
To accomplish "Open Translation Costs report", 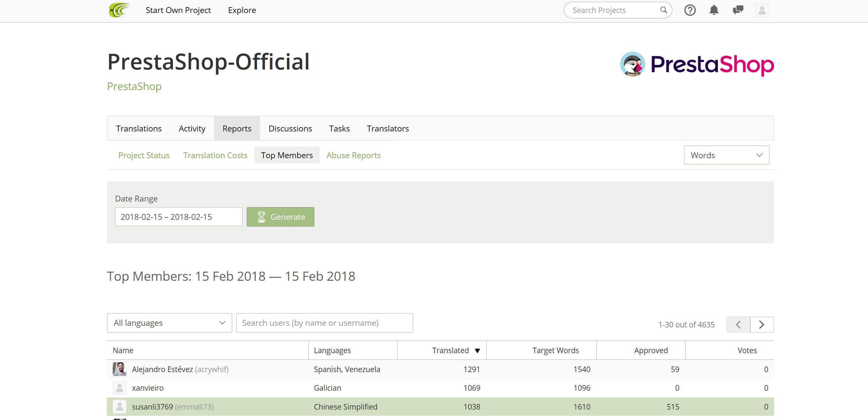I will click(x=215, y=155).
